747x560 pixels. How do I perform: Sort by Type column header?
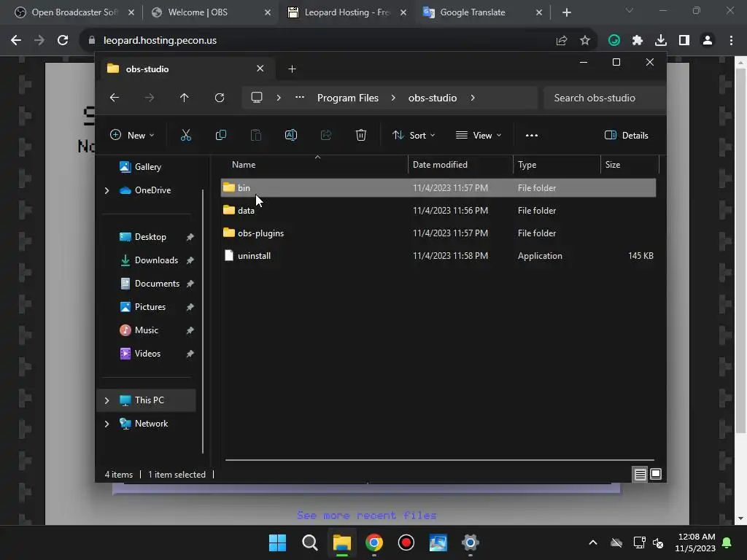coord(557,165)
